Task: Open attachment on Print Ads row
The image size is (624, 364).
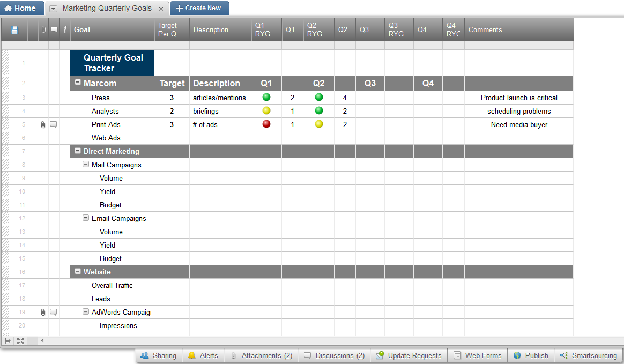Action: 43,125
